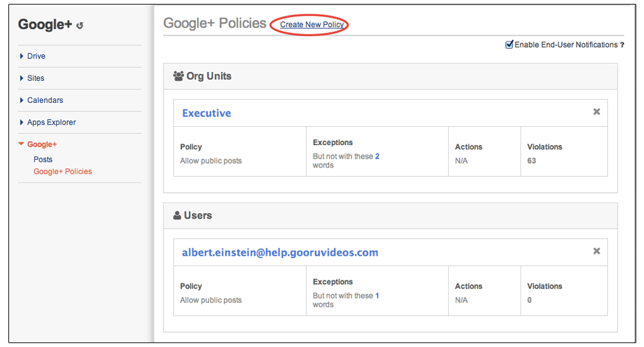Select Google+ Policies in the sidebar
The height and width of the screenshot is (347, 644).
pos(63,172)
